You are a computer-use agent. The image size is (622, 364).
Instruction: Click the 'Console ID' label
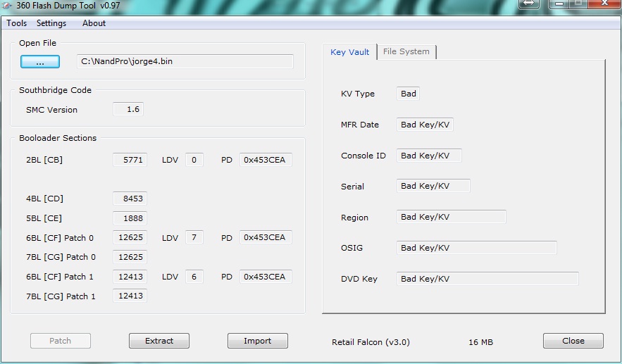[363, 156]
